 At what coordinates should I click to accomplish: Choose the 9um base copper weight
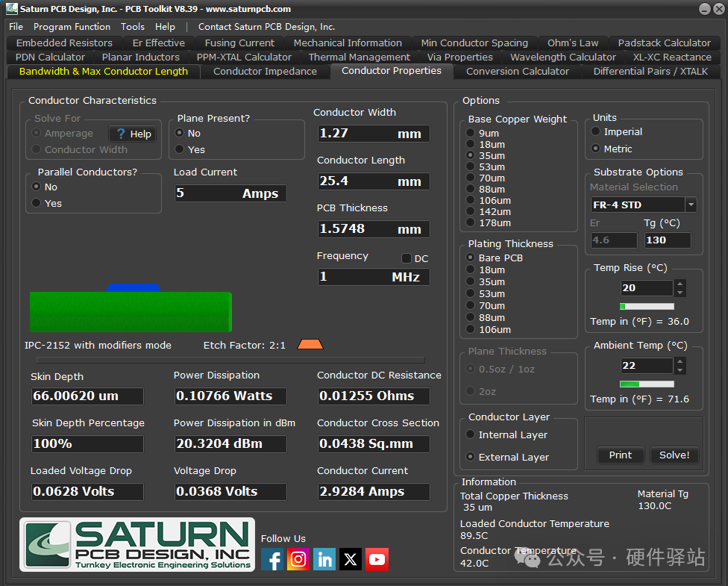(471, 133)
